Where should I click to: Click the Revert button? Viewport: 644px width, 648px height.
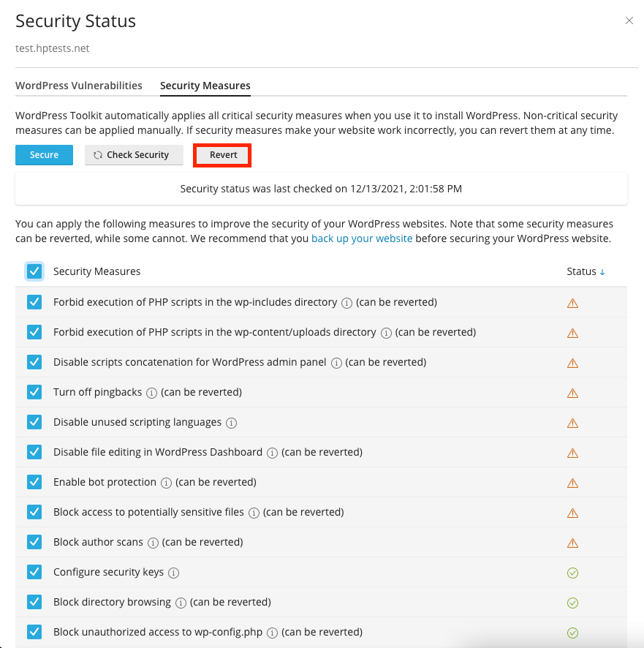[x=221, y=154]
